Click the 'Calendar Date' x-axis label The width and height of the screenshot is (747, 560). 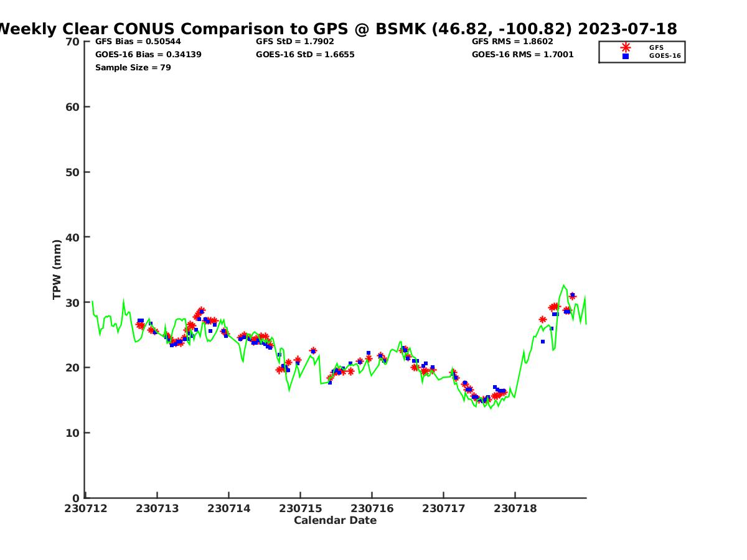click(x=336, y=520)
